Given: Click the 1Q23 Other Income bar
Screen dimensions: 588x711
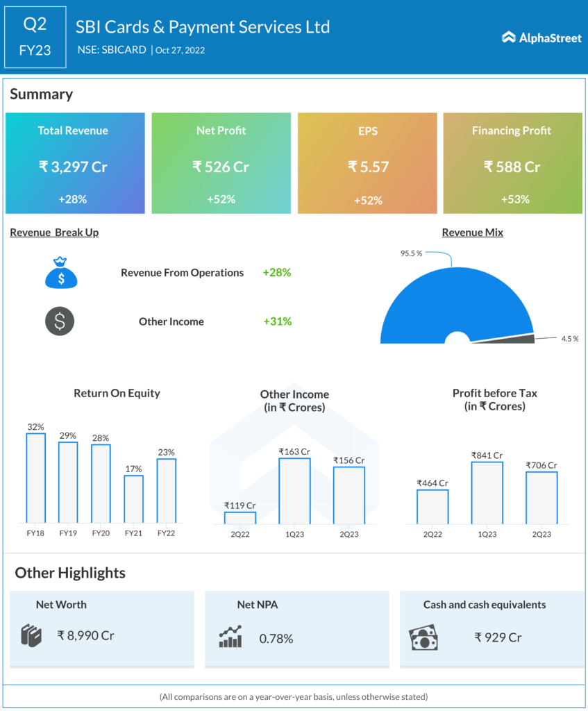Looking at the screenshot, I should [294, 490].
